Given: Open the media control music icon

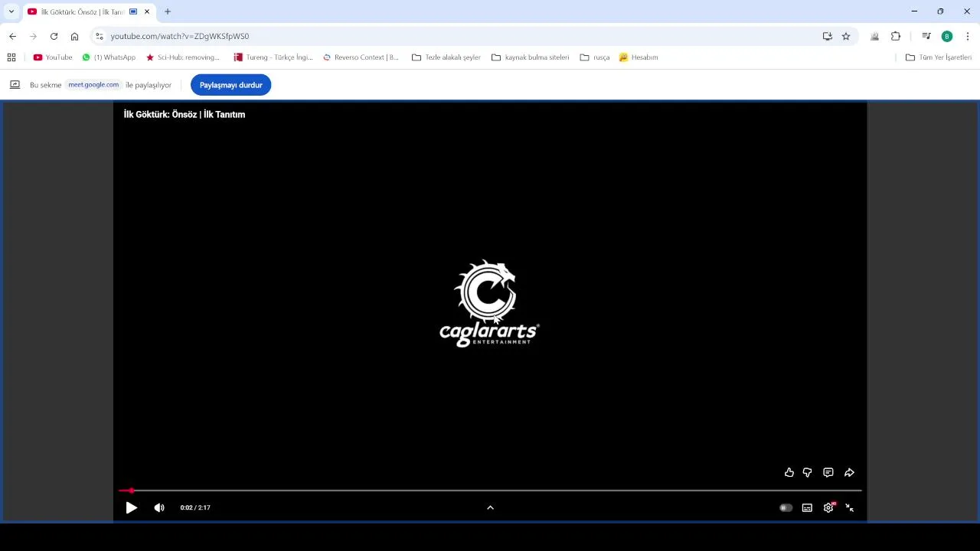Looking at the screenshot, I should 926,36.
